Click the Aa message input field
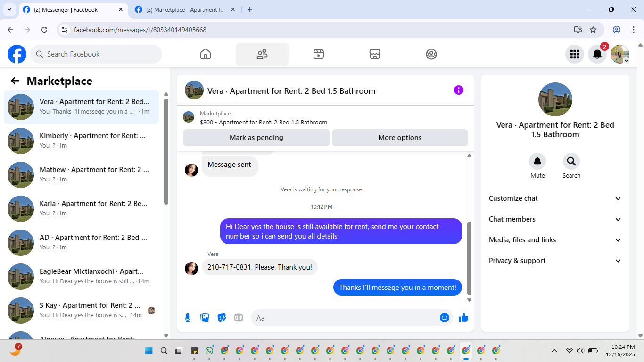The width and height of the screenshot is (644, 362). [x=352, y=318]
